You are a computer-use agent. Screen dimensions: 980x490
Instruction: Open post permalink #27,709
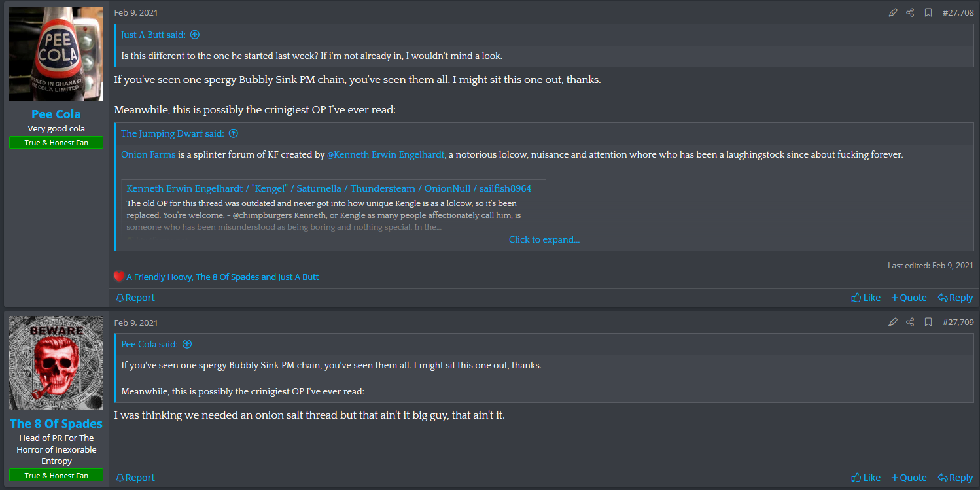coord(958,322)
